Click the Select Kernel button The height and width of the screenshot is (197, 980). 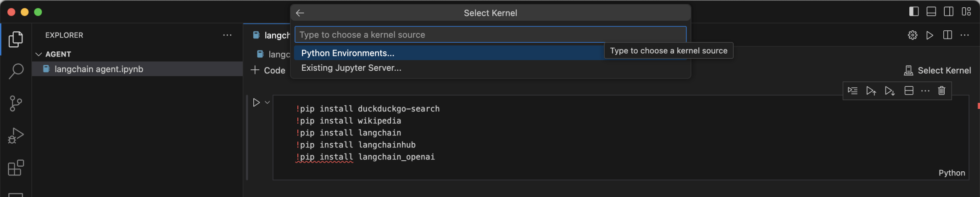coord(937,70)
